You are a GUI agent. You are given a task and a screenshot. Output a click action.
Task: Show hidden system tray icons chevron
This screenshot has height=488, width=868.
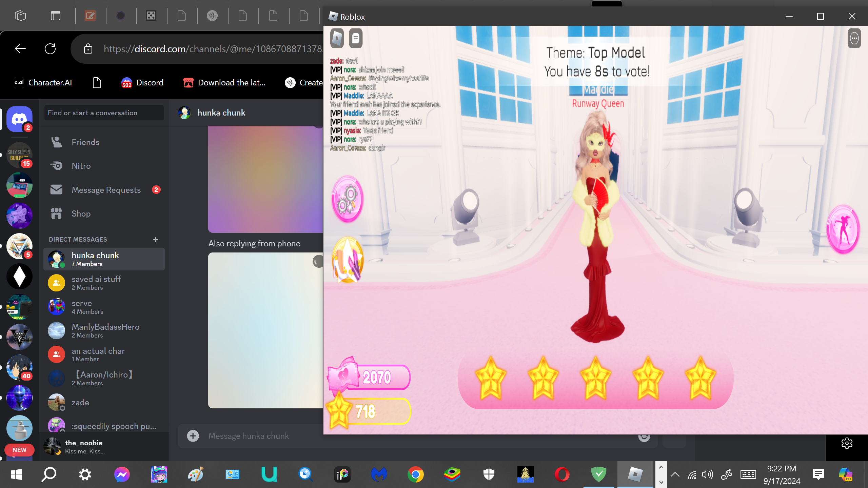[x=675, y=474]
